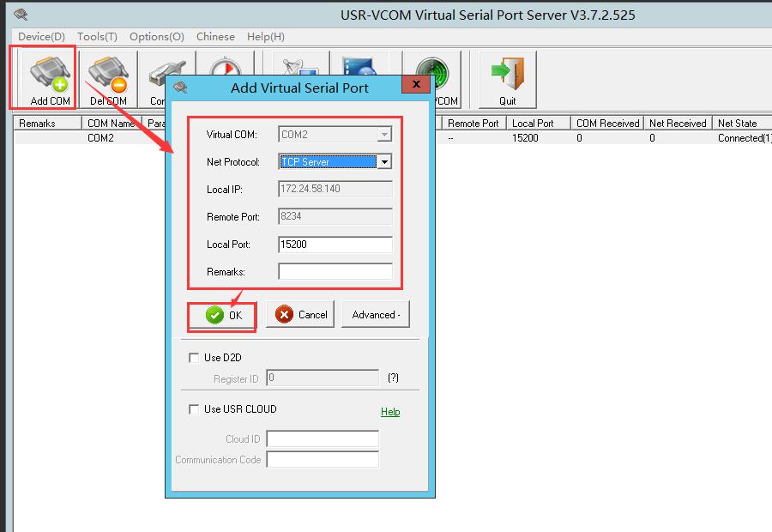Open the Device(D) menu

41,36
